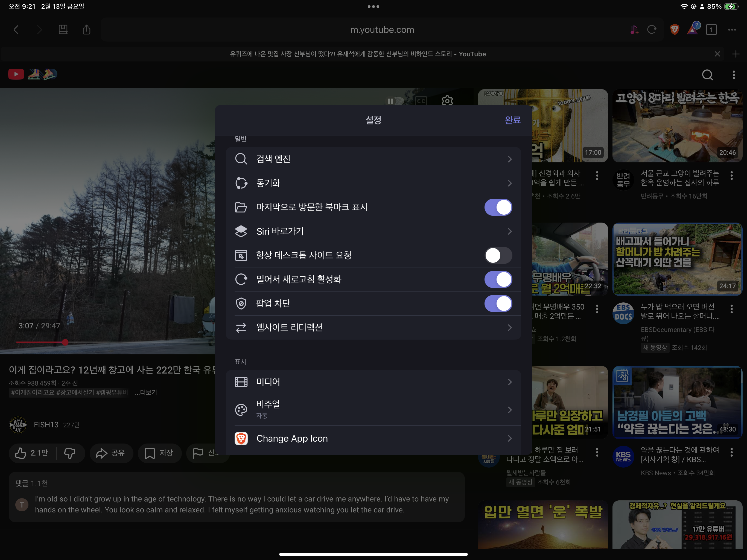Click the m.youtube.com address bar
This screenshot has width=747, height=560.
pos(382,30)
